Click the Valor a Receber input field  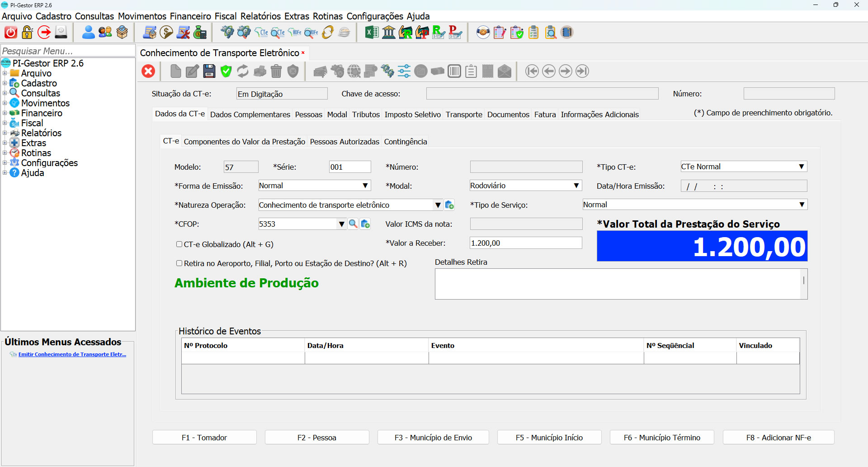(x=525, y=243)
